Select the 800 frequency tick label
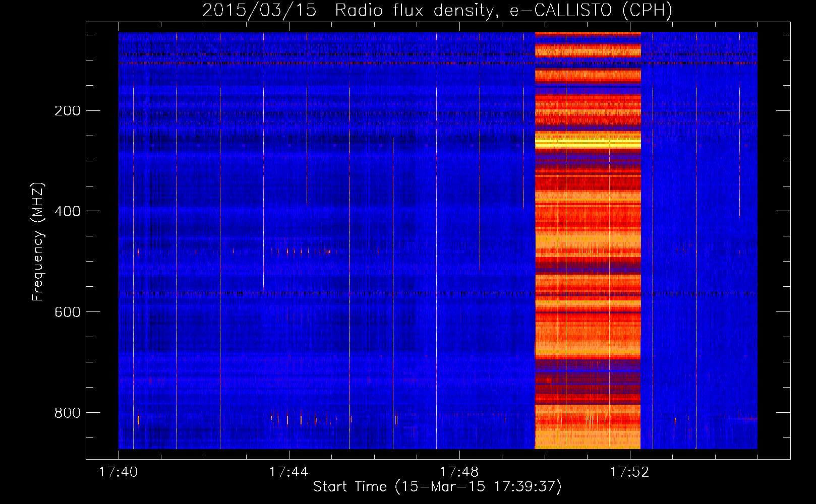This screenshot has height=504, width=816. tap(68, 413)
